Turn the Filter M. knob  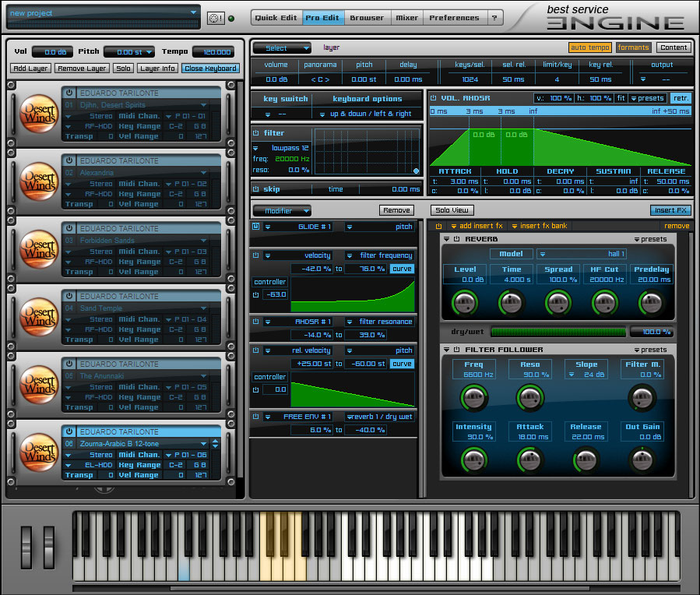tap(642, 397)
